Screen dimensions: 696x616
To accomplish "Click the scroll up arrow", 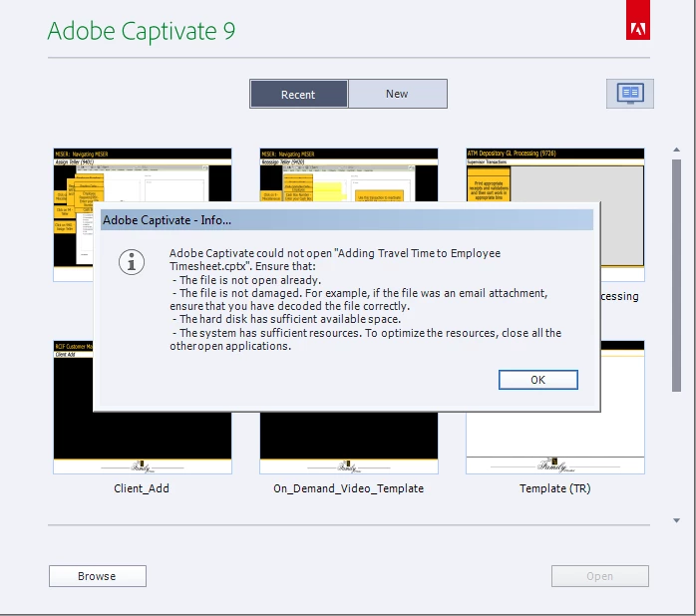I will (x=676, y=150).
